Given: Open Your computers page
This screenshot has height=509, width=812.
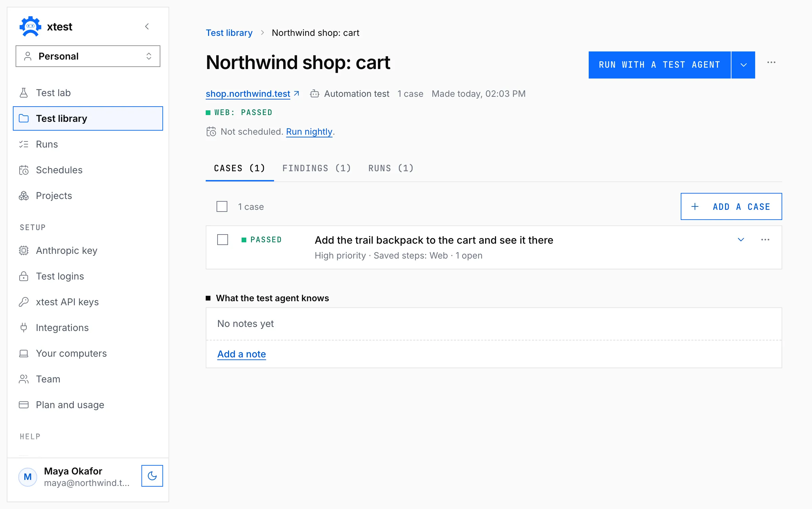Looking at the screenshot, I should 88,353.
